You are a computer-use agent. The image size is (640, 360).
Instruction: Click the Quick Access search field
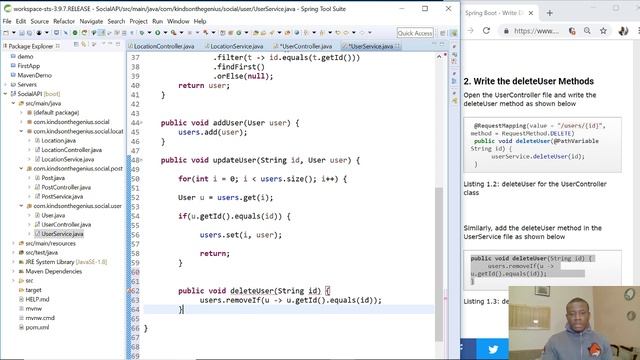click(x=415, y=33)
